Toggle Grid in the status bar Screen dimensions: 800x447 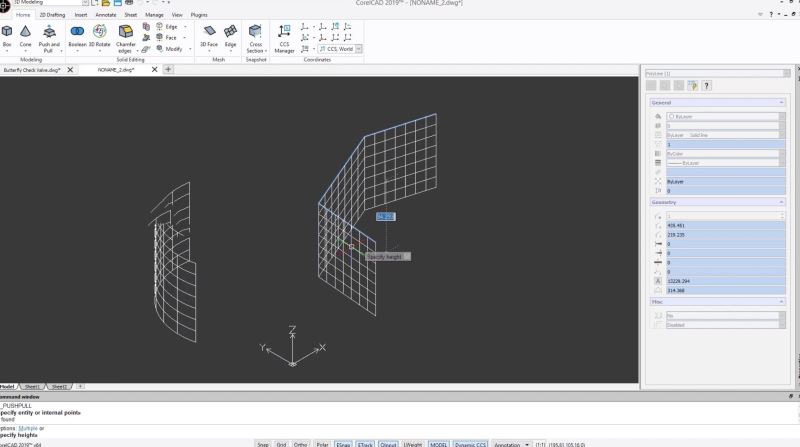point(281,444)
